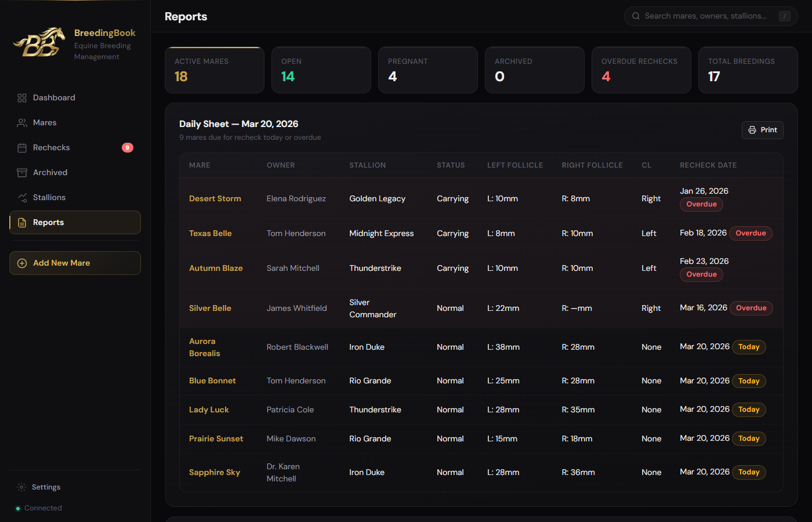Click the MARE column header
Viewport: 812px width, 522px height.
[x=200, y=165]
